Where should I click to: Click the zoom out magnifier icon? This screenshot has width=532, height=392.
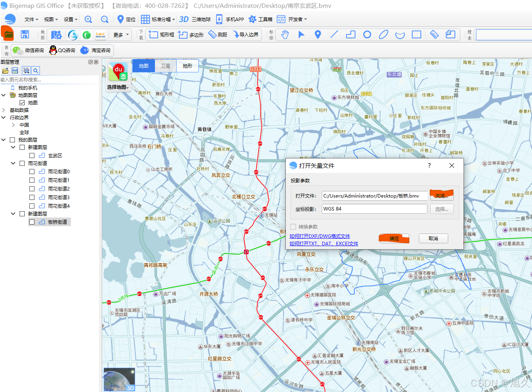(105, 19)
